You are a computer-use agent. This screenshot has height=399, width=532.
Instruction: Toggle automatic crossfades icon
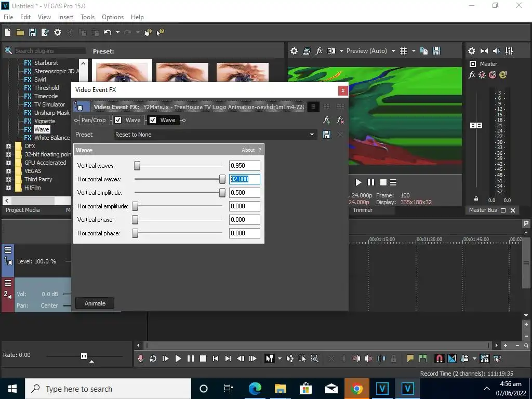coord(452,358)
